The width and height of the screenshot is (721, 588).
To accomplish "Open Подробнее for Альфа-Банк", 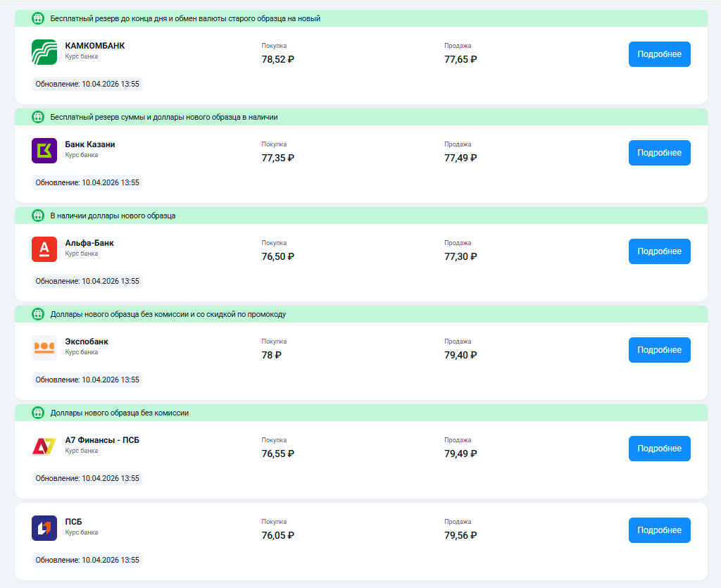I will tap(659, 251).
